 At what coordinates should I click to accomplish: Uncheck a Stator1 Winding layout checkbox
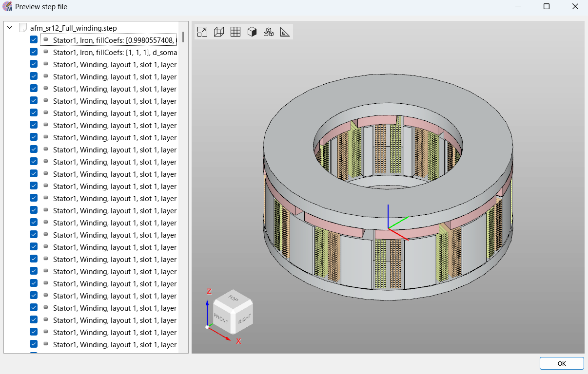coord(34,64)
